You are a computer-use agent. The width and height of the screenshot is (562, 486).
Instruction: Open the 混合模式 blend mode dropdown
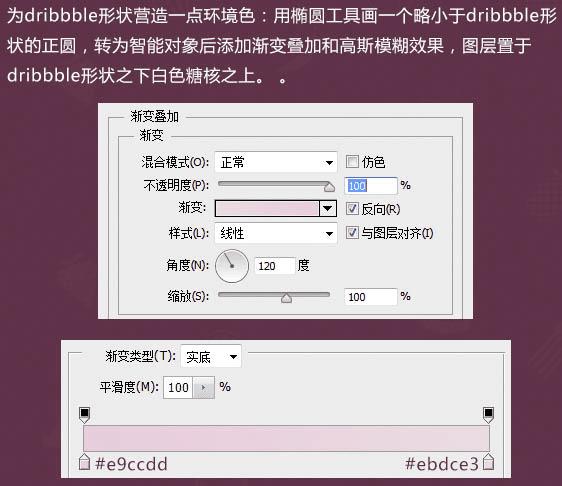[276, 162]
